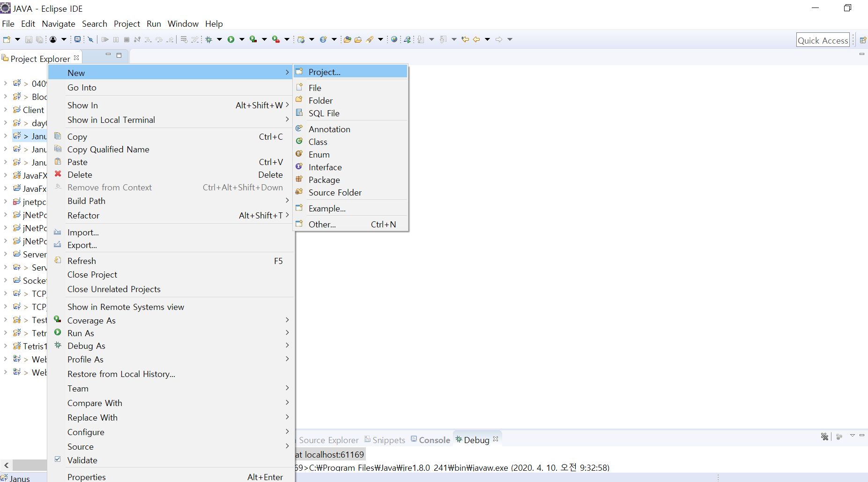Switch to the Source Explorer tab
The image size is (868, 482).
(328, 440)
